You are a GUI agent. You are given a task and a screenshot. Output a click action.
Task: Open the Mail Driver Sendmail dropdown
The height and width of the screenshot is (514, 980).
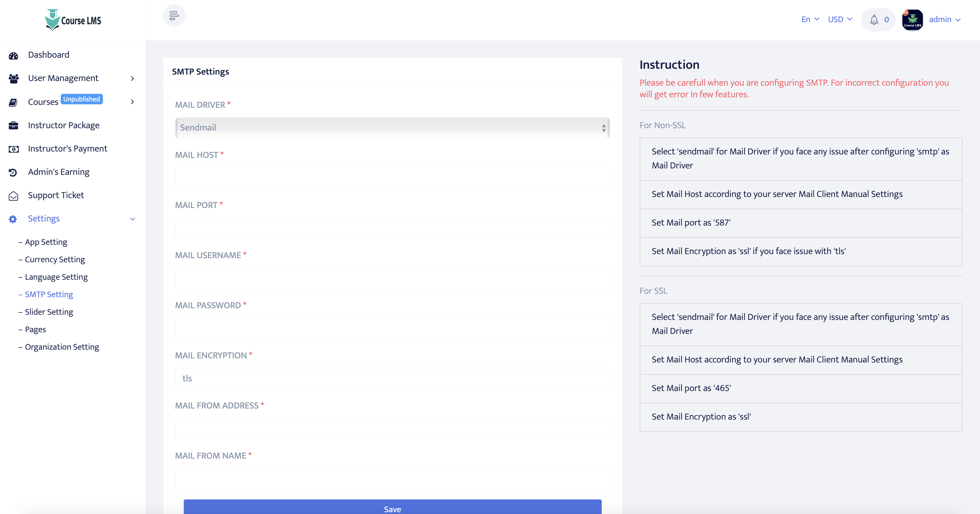click(x=392, y=128)
